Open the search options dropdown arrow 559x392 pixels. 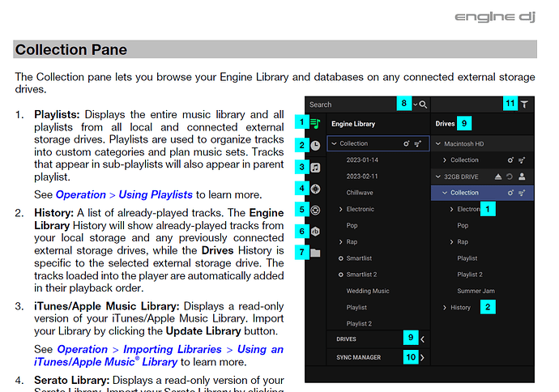pos(415,104)
